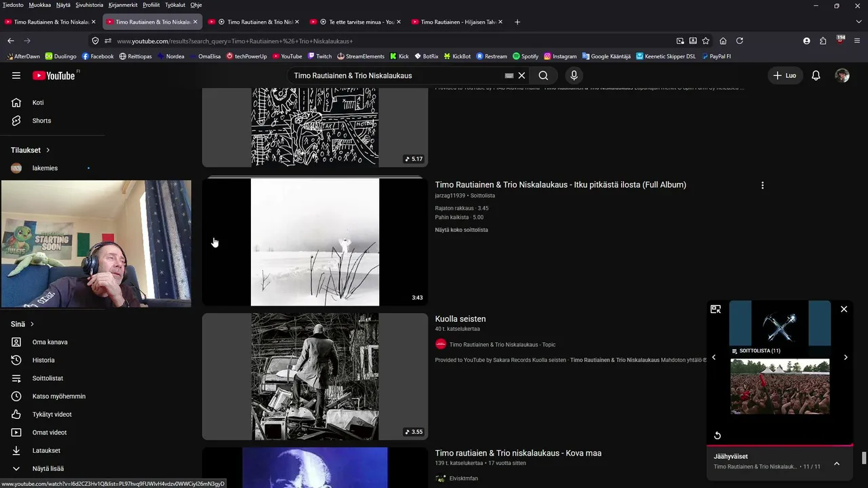The height and width of the screenshot is (488, 868).
Task: Play the Pahin kaikista playlist track
Action: coord(459,218)
